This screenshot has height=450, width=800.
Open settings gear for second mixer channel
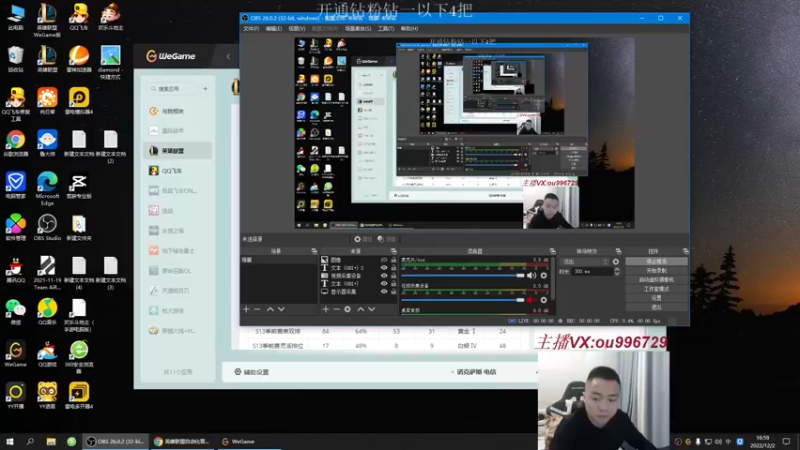(x=544, y=300)
